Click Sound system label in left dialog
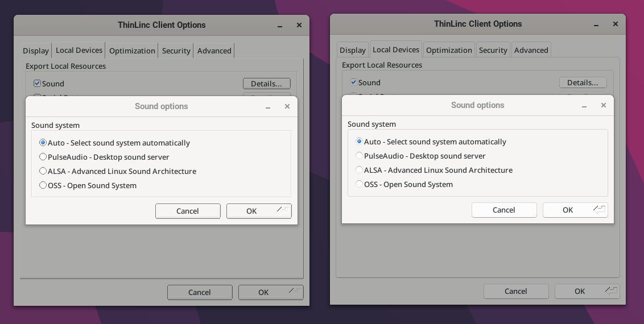Screen dimensions: 644x324 tap(55, 125)
